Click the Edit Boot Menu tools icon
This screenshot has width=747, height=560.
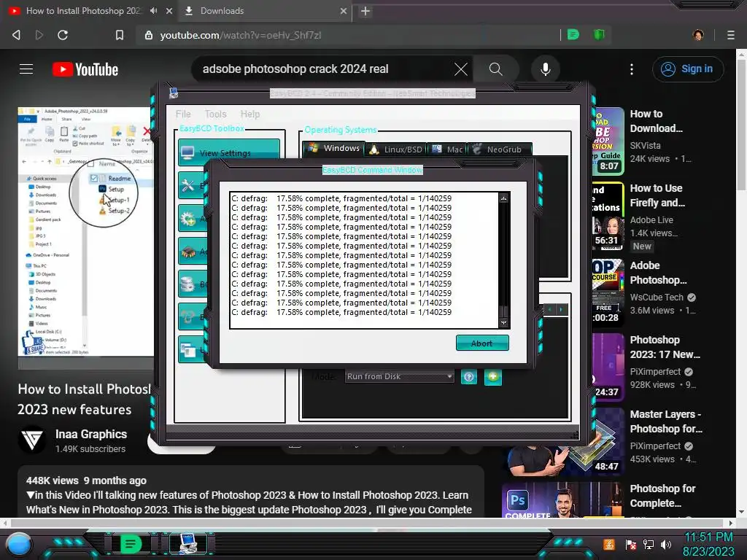pyautogui.click(x=187, y=185)
